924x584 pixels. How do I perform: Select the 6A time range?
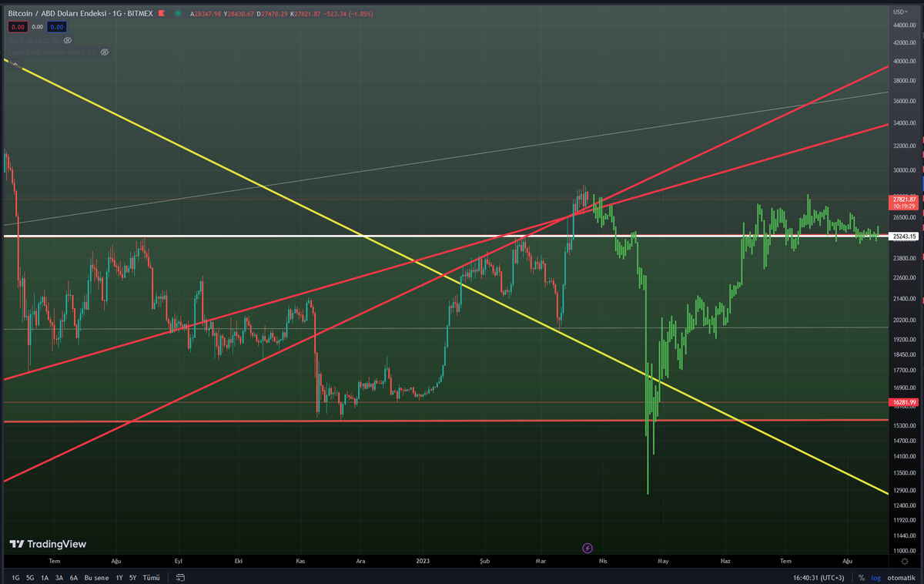pos(74,578)
